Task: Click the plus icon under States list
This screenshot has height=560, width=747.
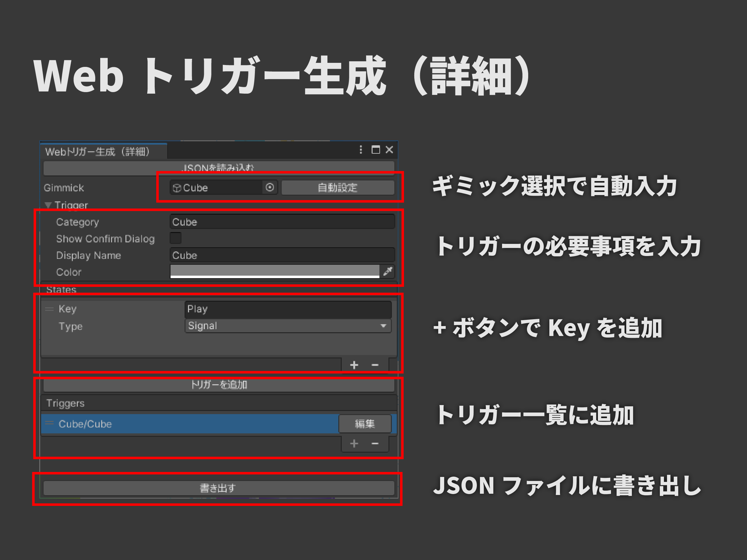Action: (354, 365)
